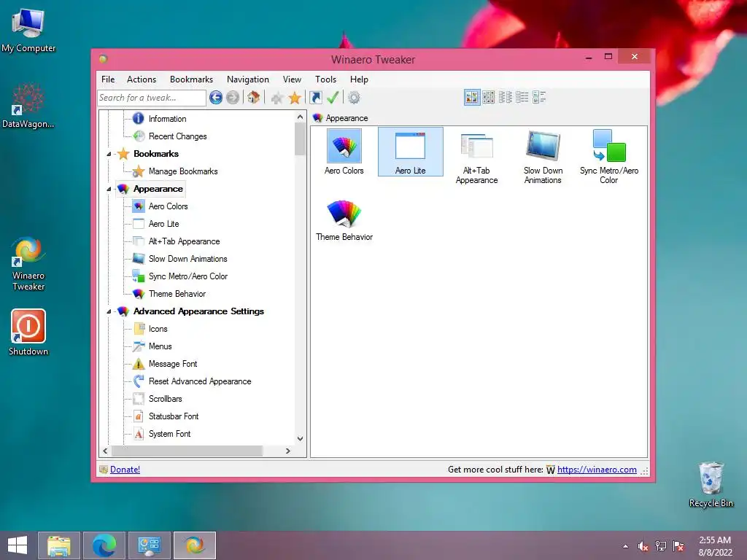The image size is (747, 560).
Task: Open Alt+Tab Appearance tile
Action: pyautogui.click(x=476, y=157)
